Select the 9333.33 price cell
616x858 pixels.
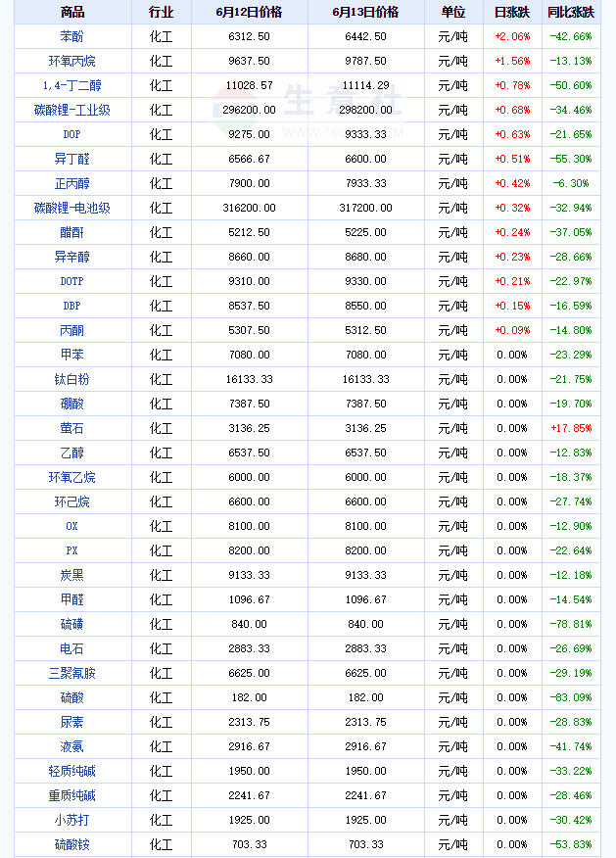365,134
